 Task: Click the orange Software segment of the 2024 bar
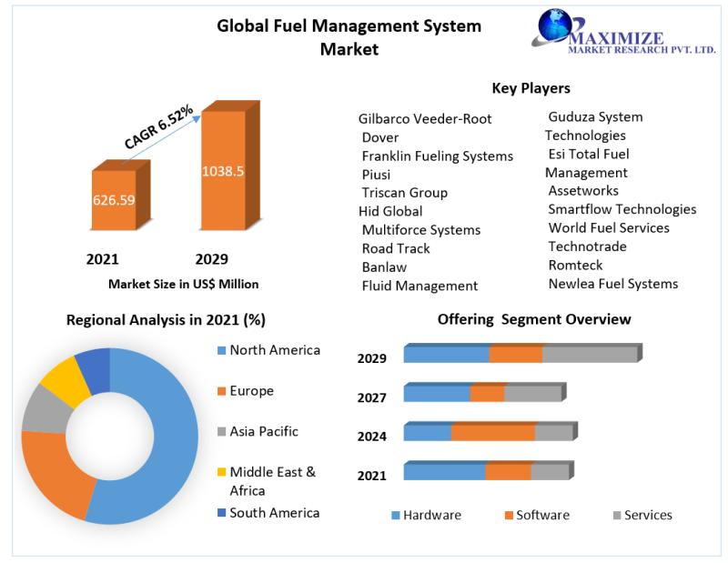point(493,432)
